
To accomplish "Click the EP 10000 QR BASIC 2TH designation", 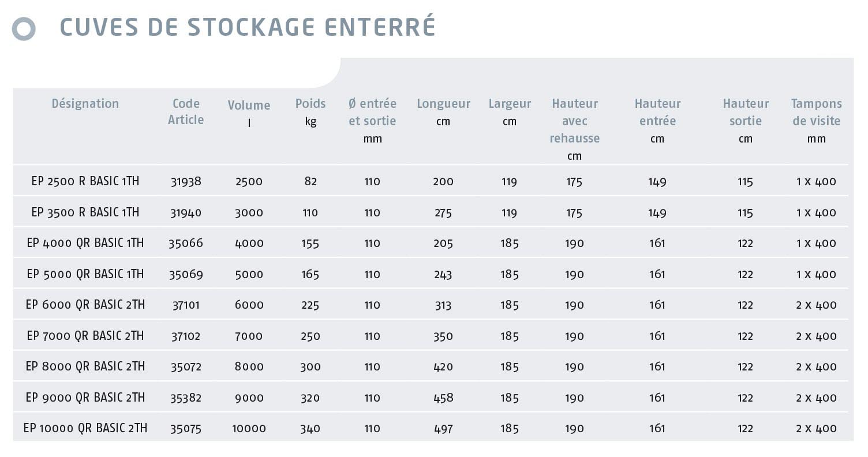I will 85,428.
